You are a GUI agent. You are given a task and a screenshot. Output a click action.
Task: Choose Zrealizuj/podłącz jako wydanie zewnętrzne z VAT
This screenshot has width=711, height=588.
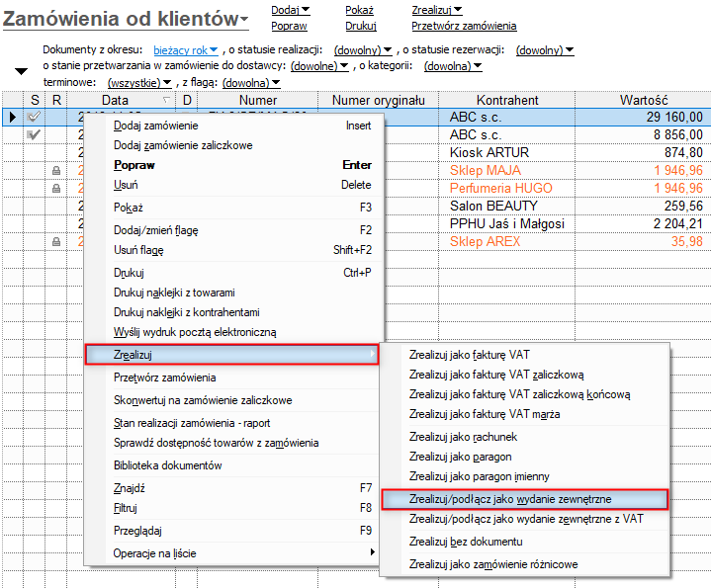point(525,519)
